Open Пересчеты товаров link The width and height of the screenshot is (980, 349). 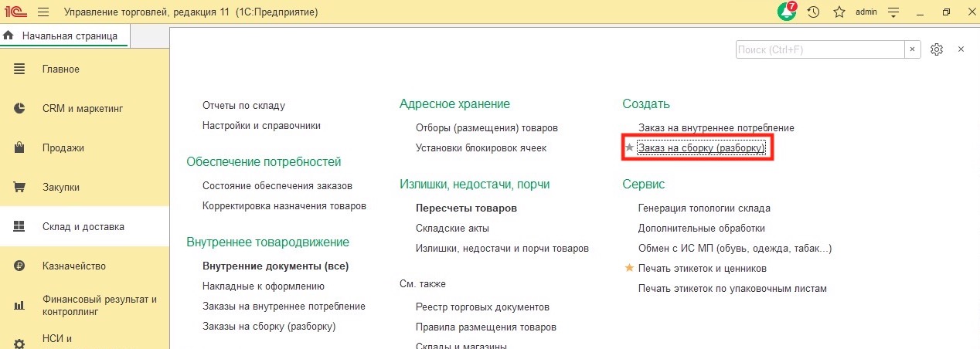466,208
